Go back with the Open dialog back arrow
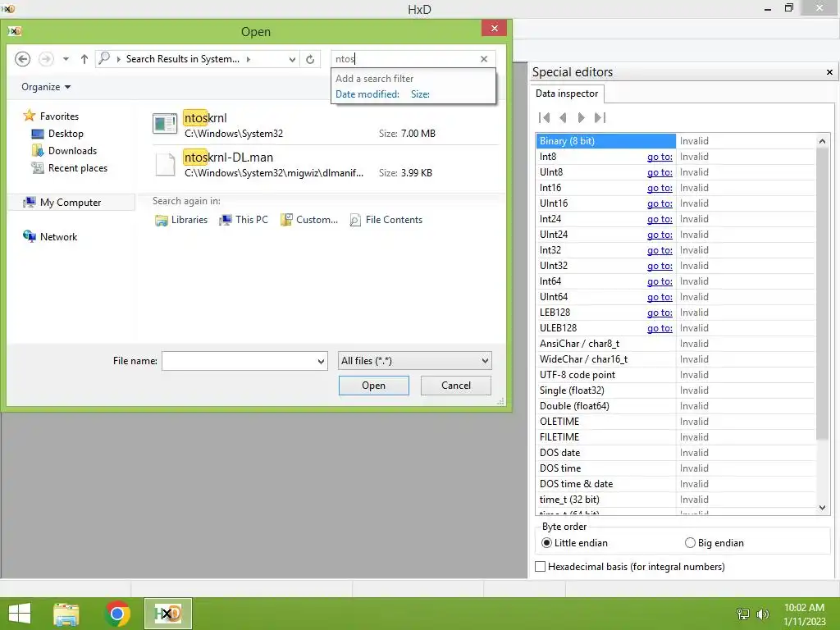840x630 pixels. click(x=22, y=59)
